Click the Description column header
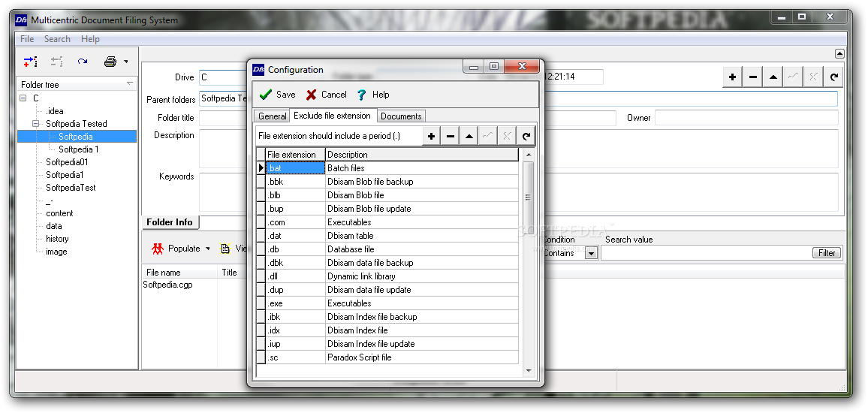 coord(422,155)
